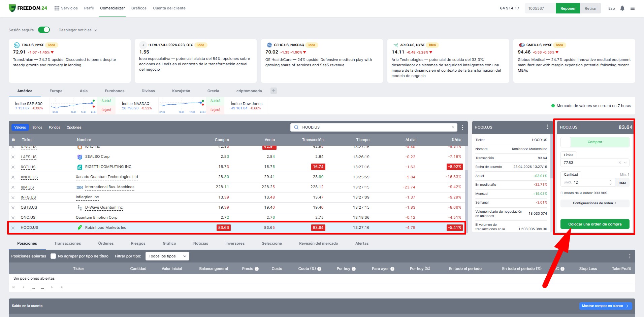Open Robinhood Markets Inc name link

[105, 228]
